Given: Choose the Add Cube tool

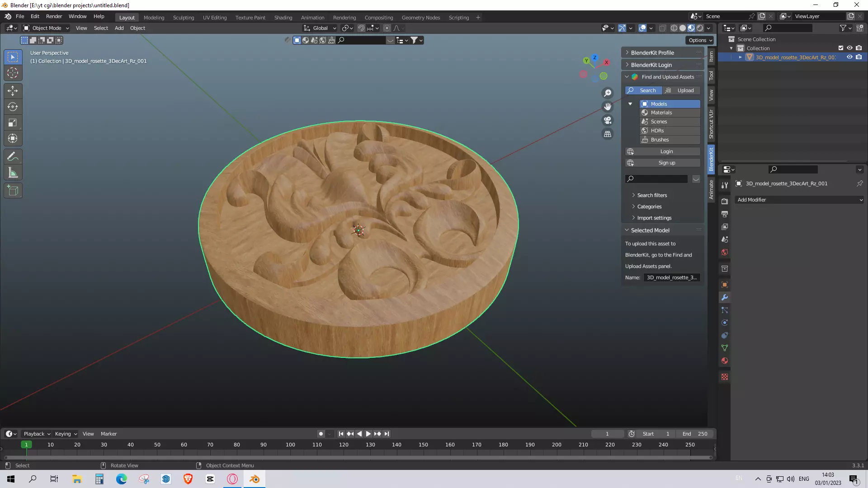Looking at the screenshot, I should tap(13, 191).
